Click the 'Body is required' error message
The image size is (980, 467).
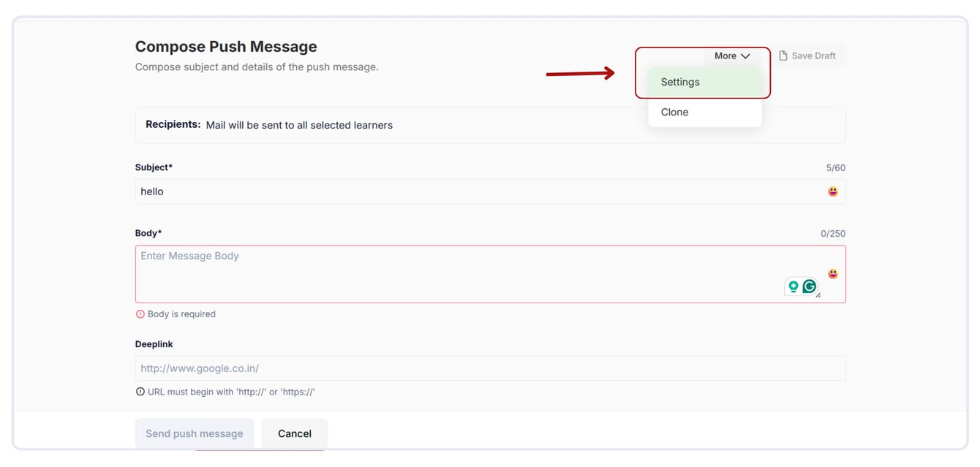coord(181,314)
